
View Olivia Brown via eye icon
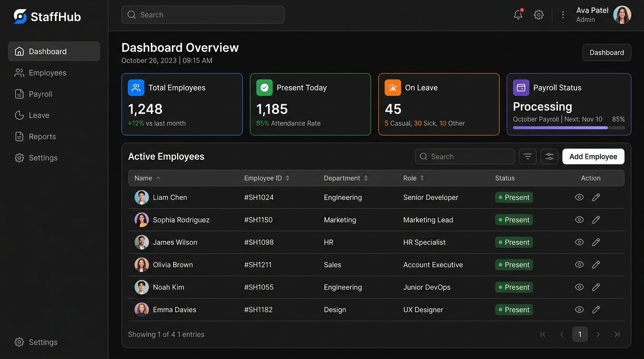click(x=579, y=265)
